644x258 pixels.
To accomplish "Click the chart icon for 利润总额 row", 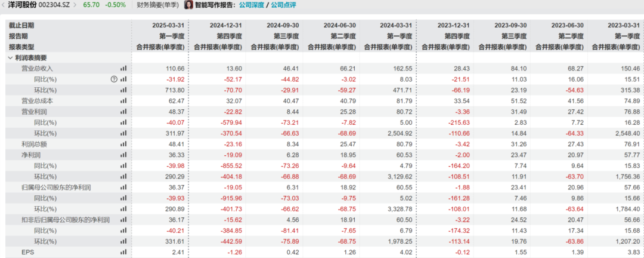I will click(x=124, y=144).
